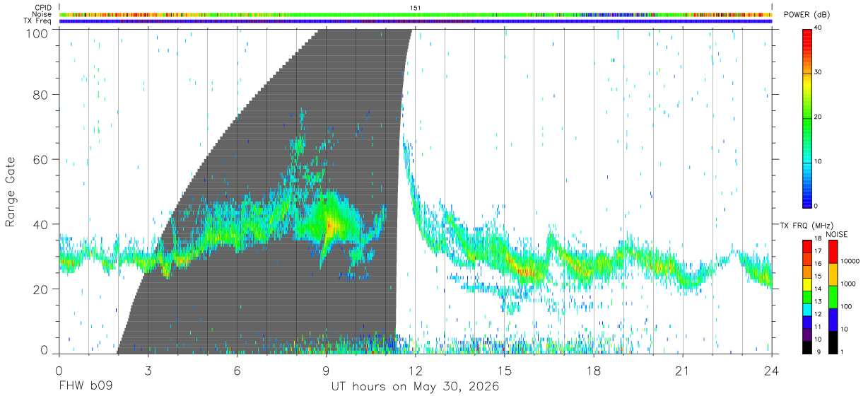Click the 24 hour tick label
This screenshot has width=868, height=401.
(x=772, y=370)
